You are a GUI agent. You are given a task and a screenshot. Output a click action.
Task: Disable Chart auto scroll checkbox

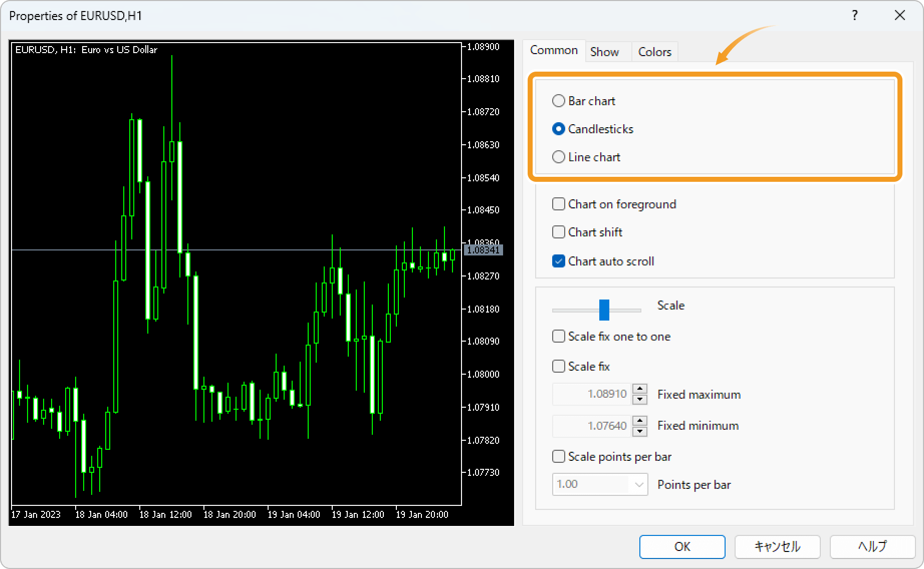558,261
